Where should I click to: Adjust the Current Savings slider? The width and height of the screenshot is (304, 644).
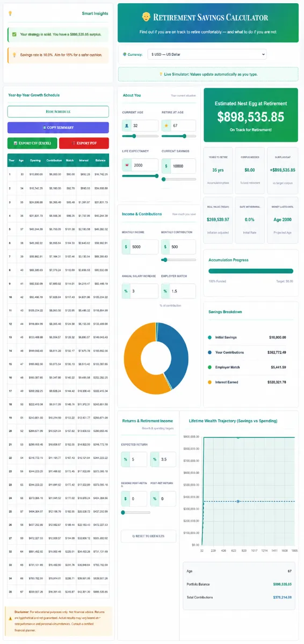coord(179,178)
